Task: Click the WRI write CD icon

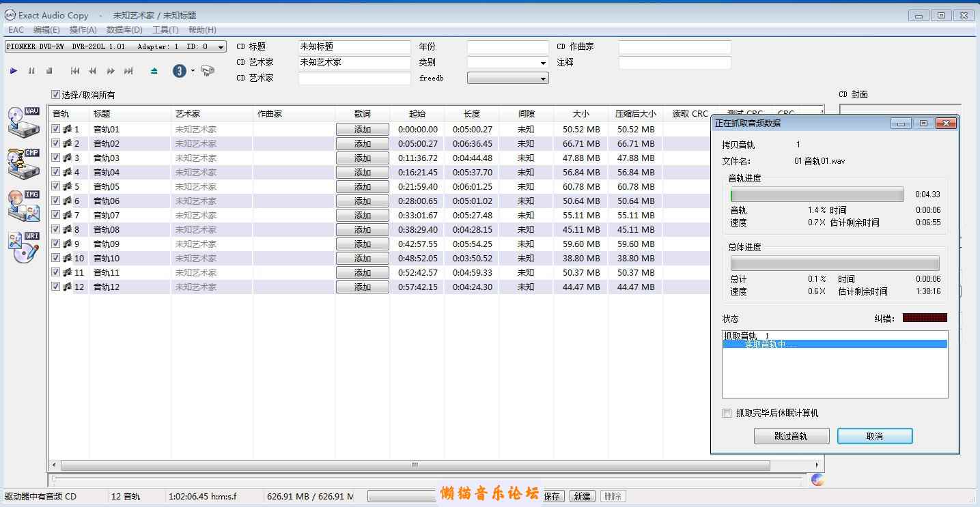Action: [23, 246]
